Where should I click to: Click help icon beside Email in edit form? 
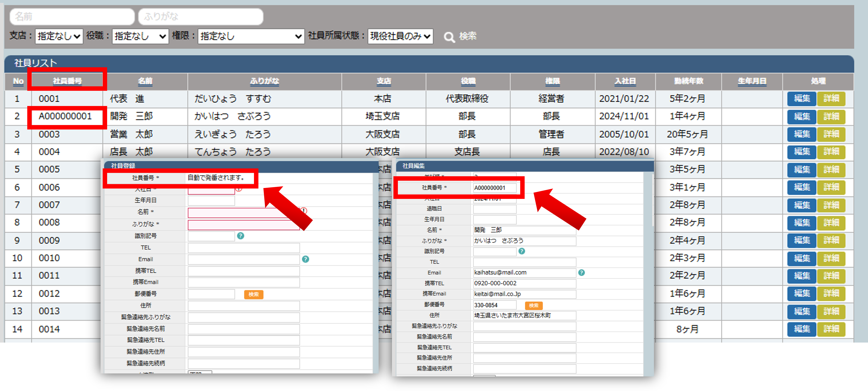581,273
